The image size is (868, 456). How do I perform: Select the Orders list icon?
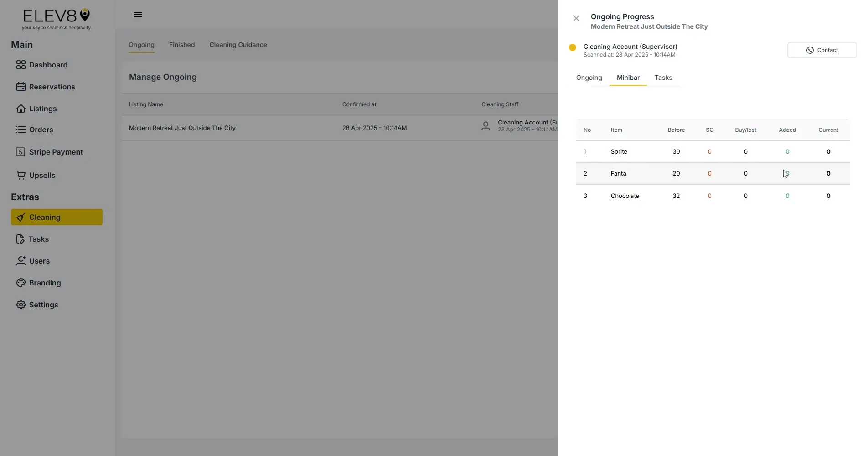click(x=21, y=130)
